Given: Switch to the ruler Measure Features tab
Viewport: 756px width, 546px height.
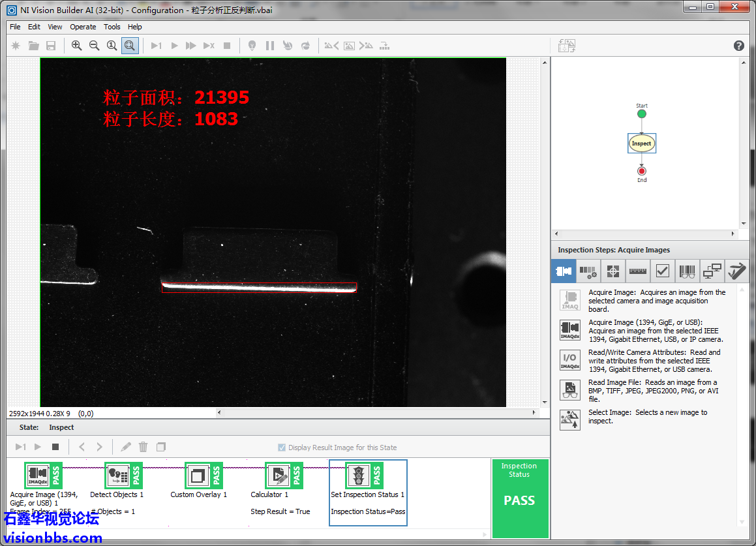Looking at the screenshot, I should click(637, 271).
